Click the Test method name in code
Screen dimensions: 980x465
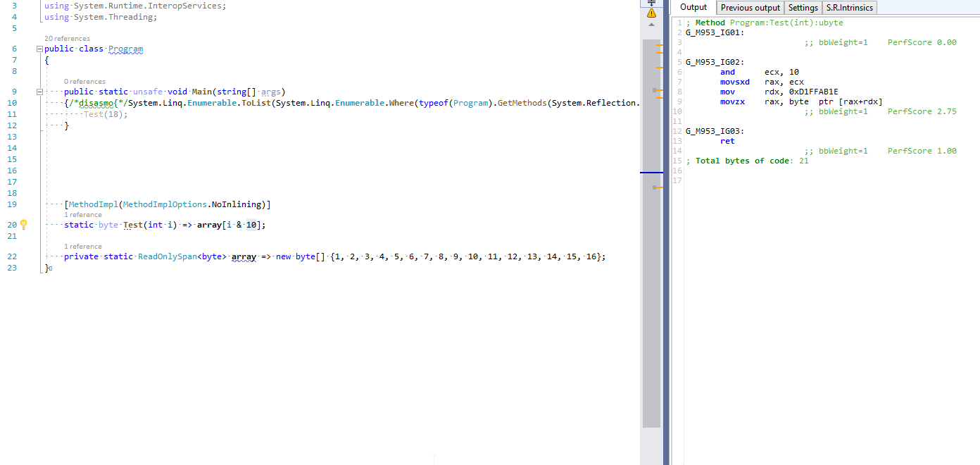click(x=132, y=225)
